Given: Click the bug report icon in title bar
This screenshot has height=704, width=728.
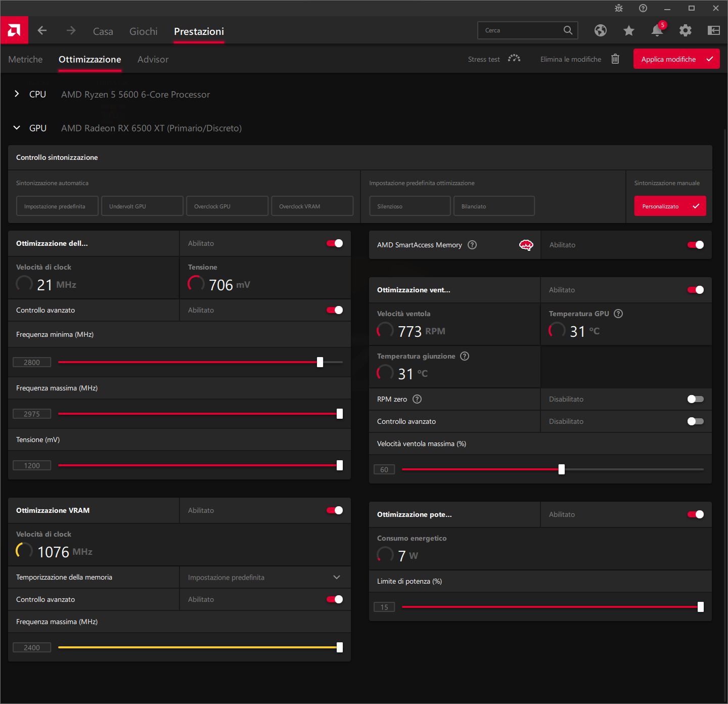Looking at the screenshot, I should tap(619, 8).
